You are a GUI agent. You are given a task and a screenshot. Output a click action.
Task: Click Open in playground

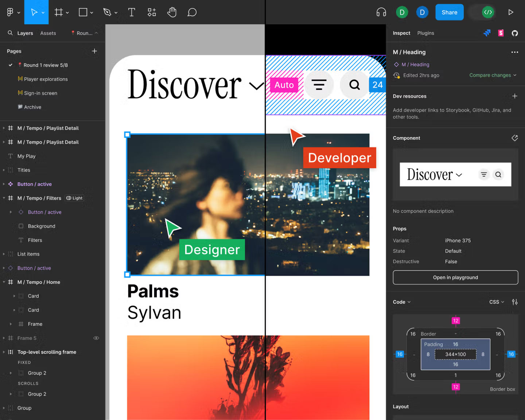(455, 277)
